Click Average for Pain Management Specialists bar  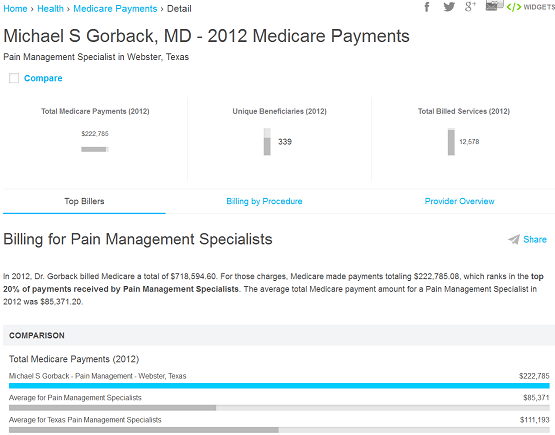[x=279, y=408]
